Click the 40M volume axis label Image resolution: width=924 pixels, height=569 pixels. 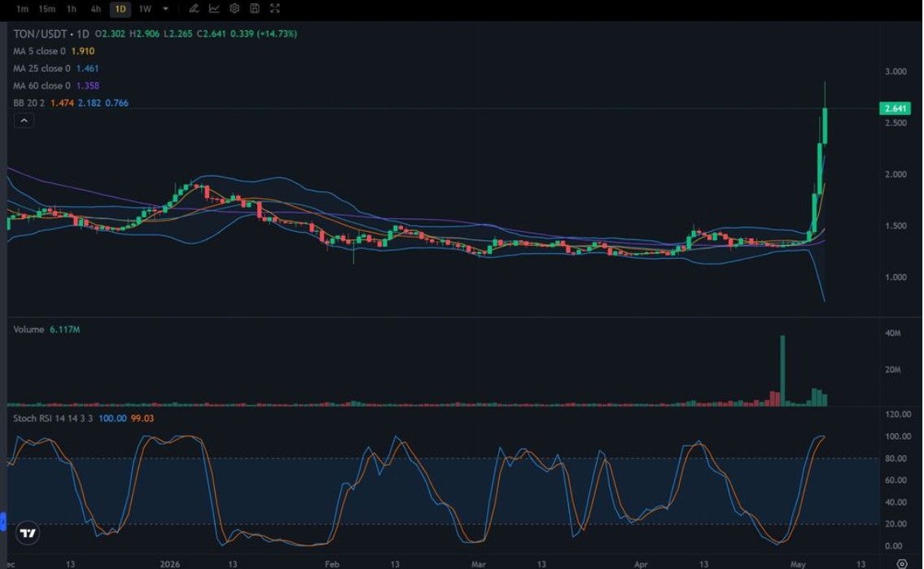(893, 333)
